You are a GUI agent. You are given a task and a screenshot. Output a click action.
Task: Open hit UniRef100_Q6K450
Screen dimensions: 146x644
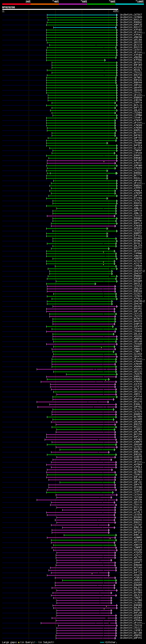click(x=131, y=87)
